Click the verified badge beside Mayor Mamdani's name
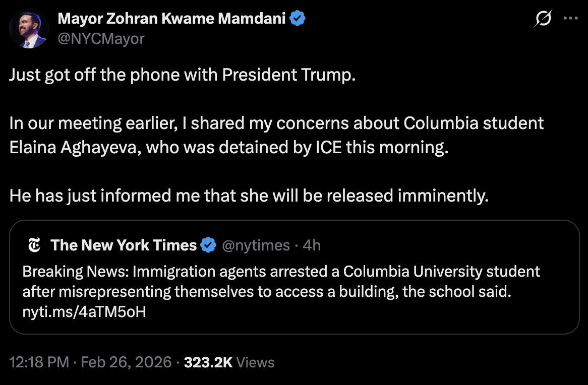 pos(298,19)
